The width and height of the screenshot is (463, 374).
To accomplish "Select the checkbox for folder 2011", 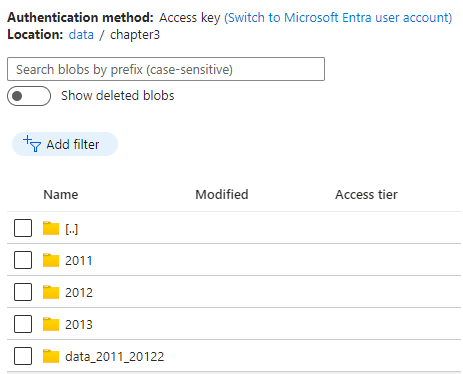I will point(23,260).
